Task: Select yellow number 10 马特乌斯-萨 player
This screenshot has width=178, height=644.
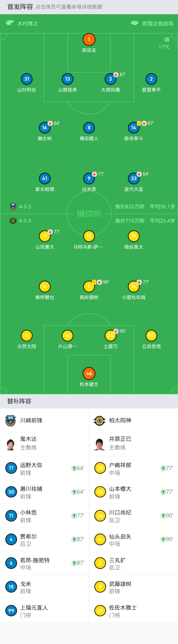Action: point(89,236)
